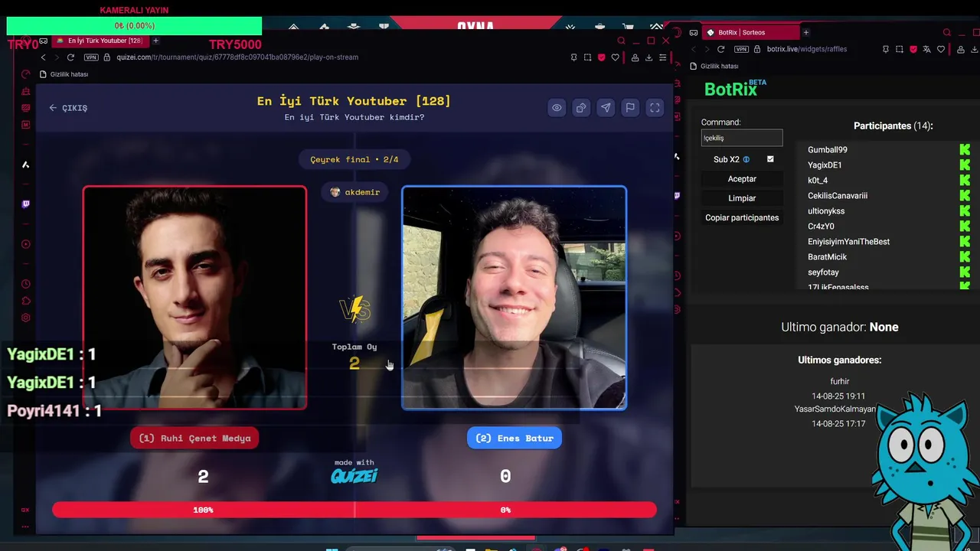The width and height of the screenshot is (980, 551).
Task: Open downloads in the quizei window
Action: coord(648,57)
